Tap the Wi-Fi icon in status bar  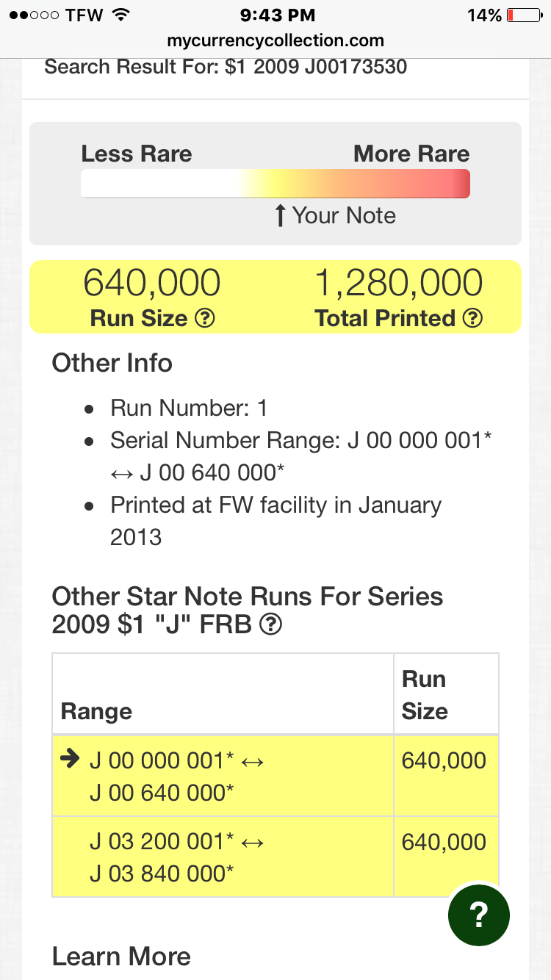click(122, 15)
